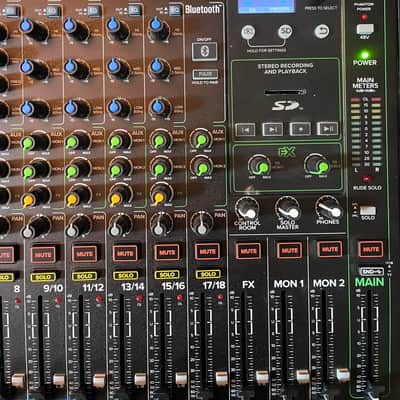This screenshot has width=400, height=400.
Task: Touch the upper green AUX knob on channel 11/12
Action: (79, 141)
